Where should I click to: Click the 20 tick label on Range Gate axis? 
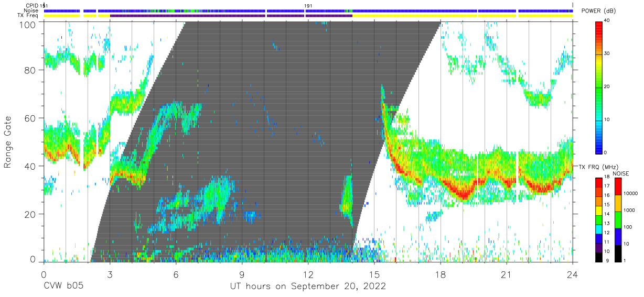click(30, 214)
